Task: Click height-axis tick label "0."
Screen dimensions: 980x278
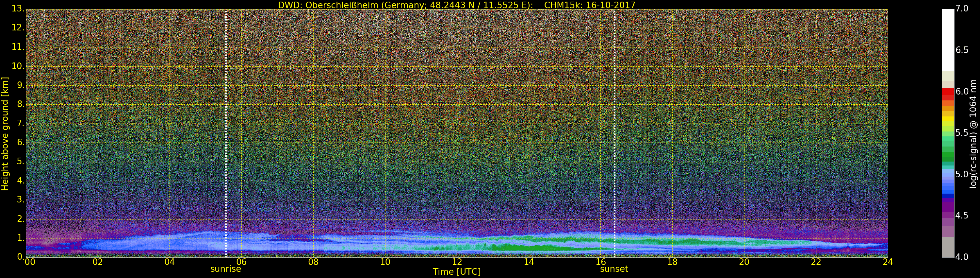Action: [x=21, y=257]
